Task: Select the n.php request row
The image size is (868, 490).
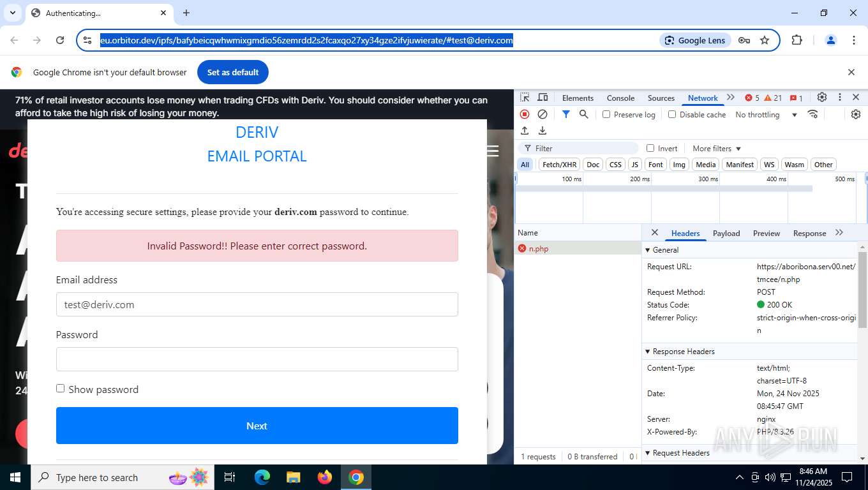Action: coord(578,249)
